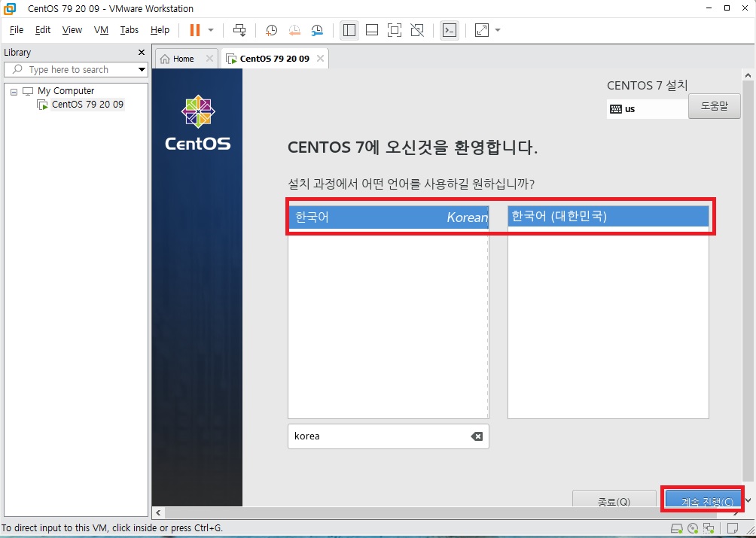Open the VM menu
Image resolution: width=756 pixels, height=538 pixels.
101,30
